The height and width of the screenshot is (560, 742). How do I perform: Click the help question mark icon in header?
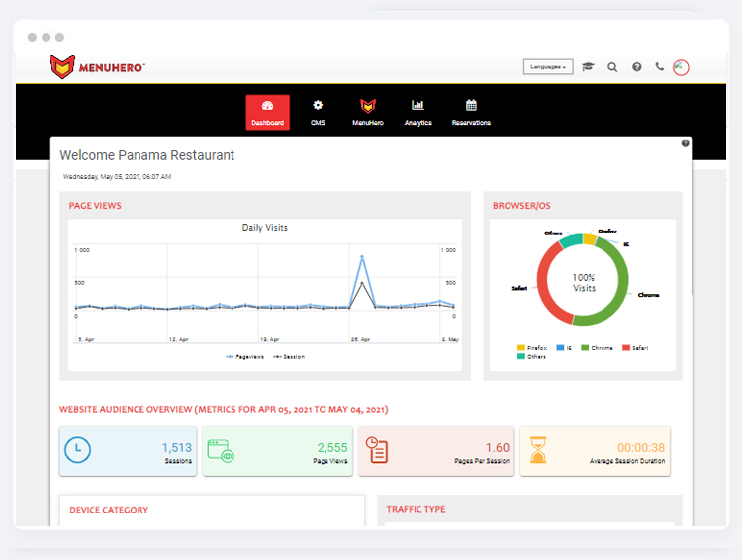tap(637, 67)
